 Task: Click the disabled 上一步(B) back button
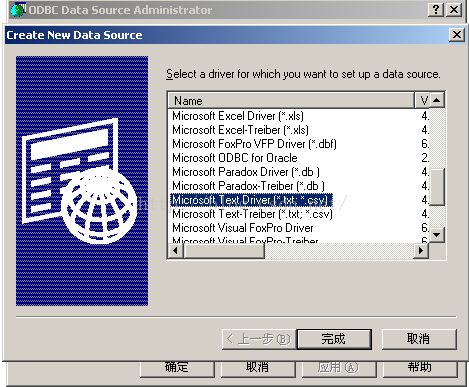(x=259, y=339)
